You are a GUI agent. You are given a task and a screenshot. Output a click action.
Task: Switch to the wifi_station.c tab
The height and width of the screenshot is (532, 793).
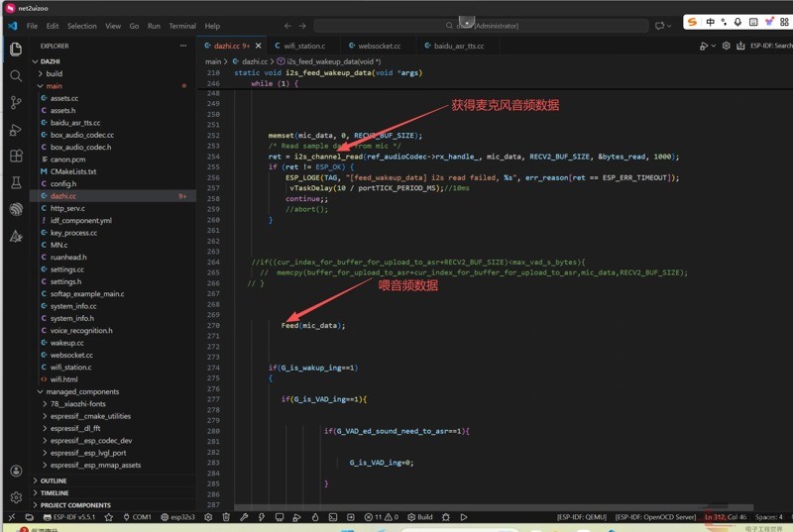coord(303,46)
